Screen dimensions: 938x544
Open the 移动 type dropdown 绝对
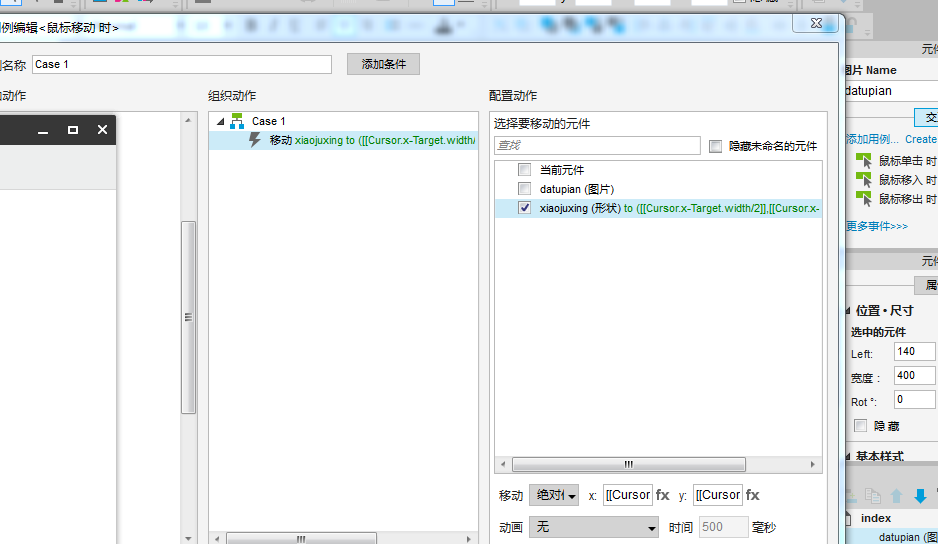(554, 495)
